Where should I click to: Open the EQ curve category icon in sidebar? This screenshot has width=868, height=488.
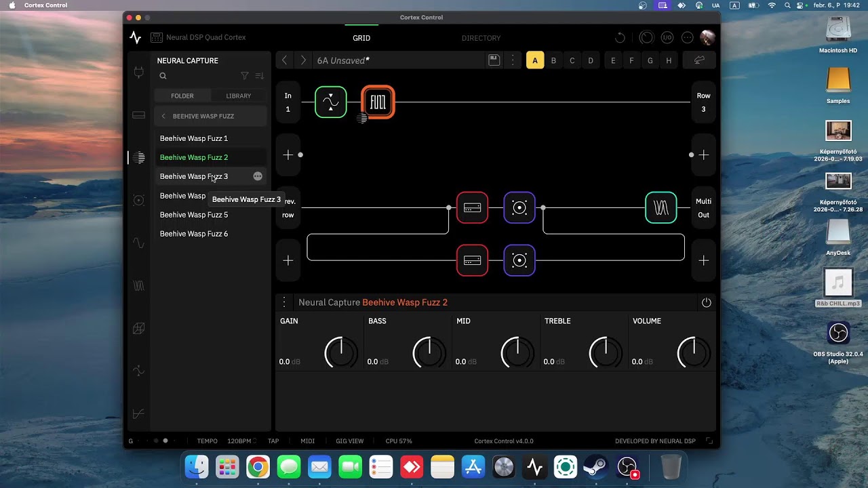[x=139, y=413]
